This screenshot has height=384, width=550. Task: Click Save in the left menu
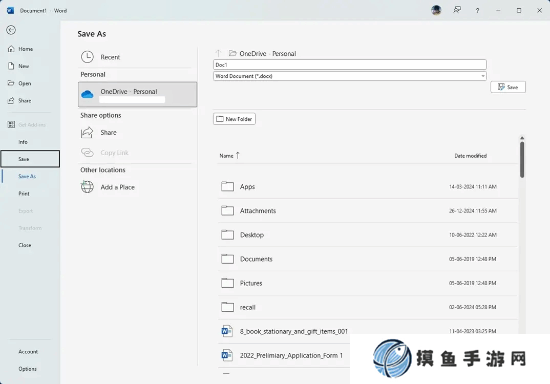click(30, 159)
